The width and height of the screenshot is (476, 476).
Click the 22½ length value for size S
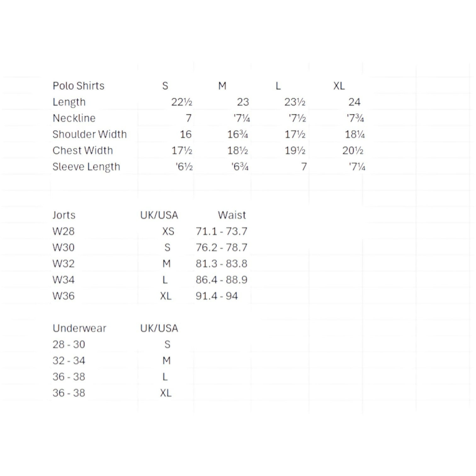(182, 102)
